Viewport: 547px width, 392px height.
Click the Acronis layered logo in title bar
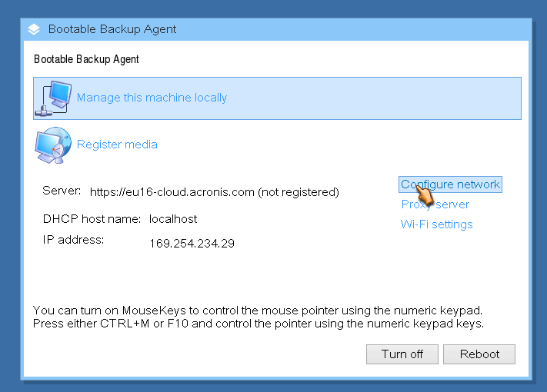point(34,30)
